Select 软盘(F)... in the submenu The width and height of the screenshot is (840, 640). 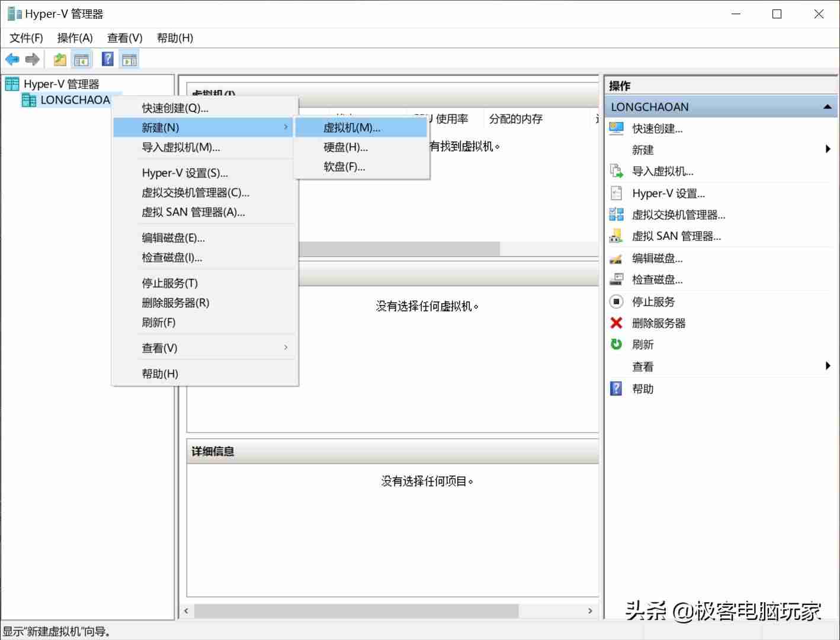pos(361,166)
